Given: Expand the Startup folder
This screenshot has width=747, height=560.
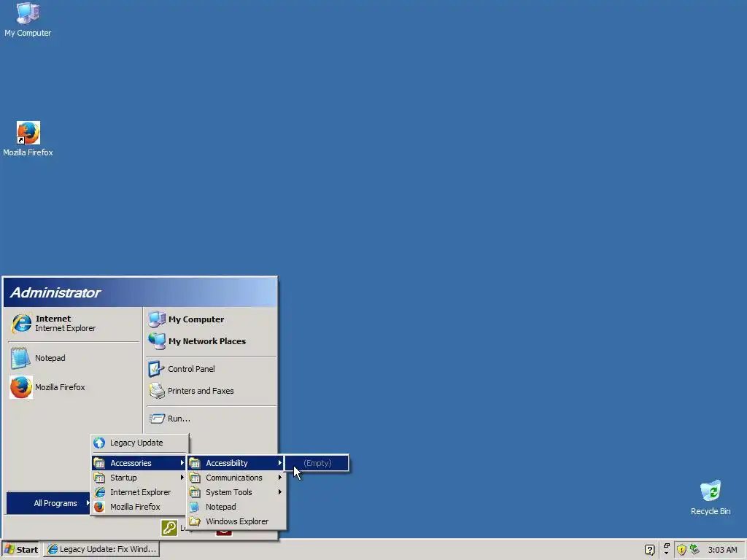Looking at the screenshot, I should point(139,478).
